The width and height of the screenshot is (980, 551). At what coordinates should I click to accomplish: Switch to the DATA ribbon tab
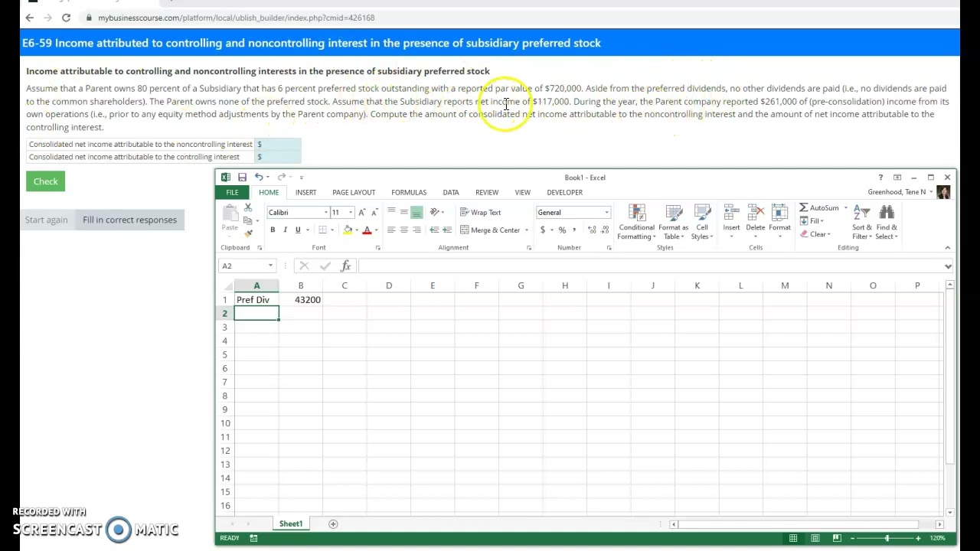coord(451,192)
